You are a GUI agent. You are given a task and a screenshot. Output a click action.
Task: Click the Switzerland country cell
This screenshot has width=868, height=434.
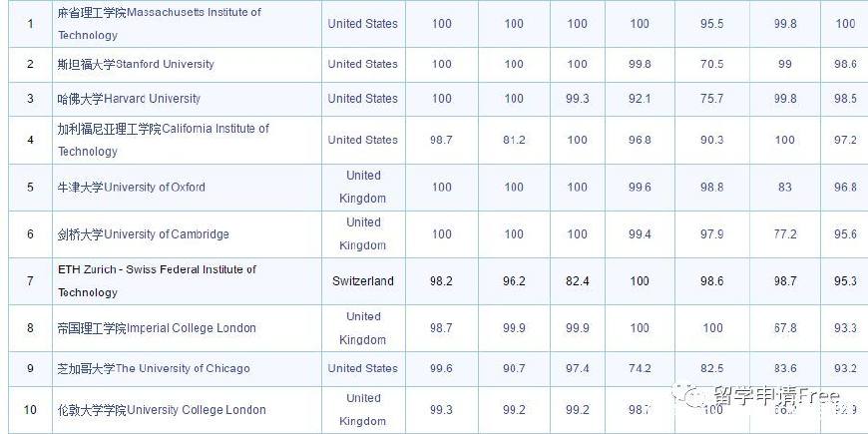(363, 281)
